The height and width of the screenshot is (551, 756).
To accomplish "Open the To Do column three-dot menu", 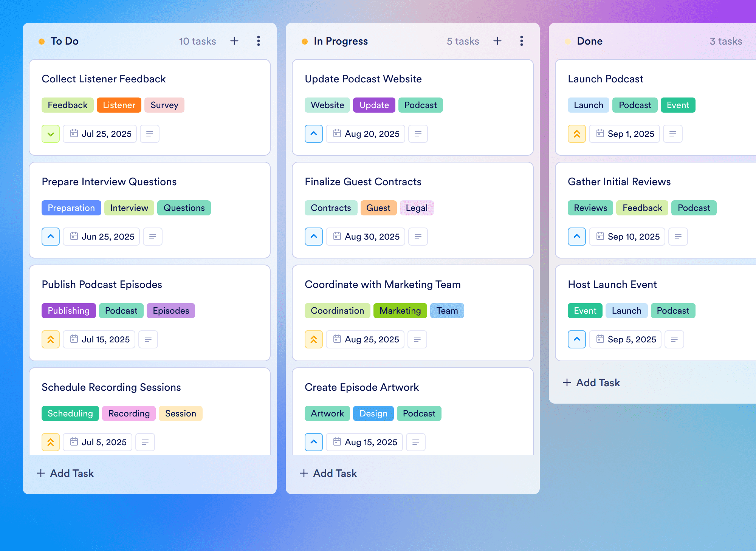I will [259, 41].
